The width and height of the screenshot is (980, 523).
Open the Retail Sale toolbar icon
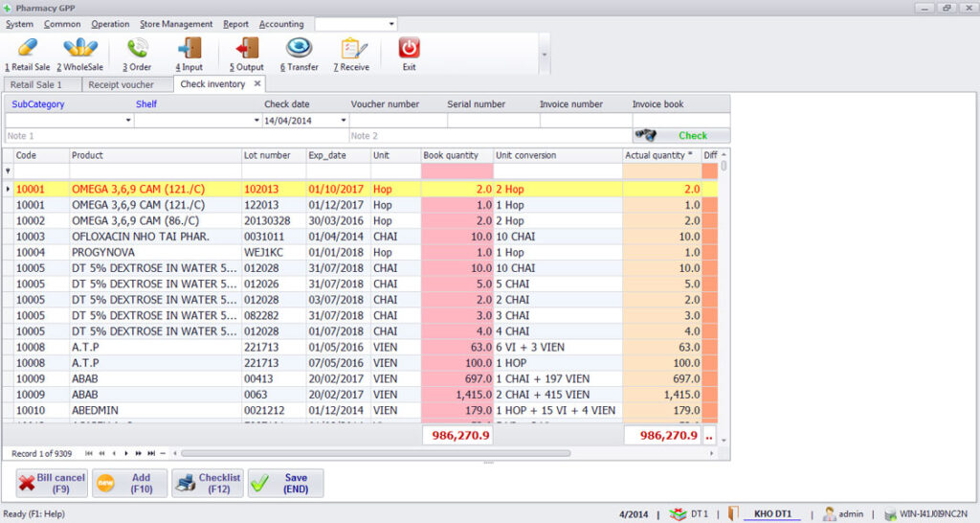pos(28,49)
